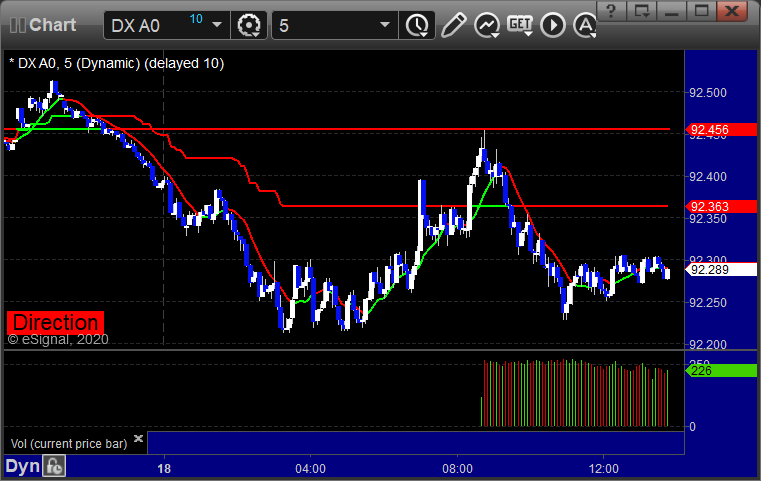Click the GET advanced tools icon
This screenshot has height=481, width=761.
point(520,25)
